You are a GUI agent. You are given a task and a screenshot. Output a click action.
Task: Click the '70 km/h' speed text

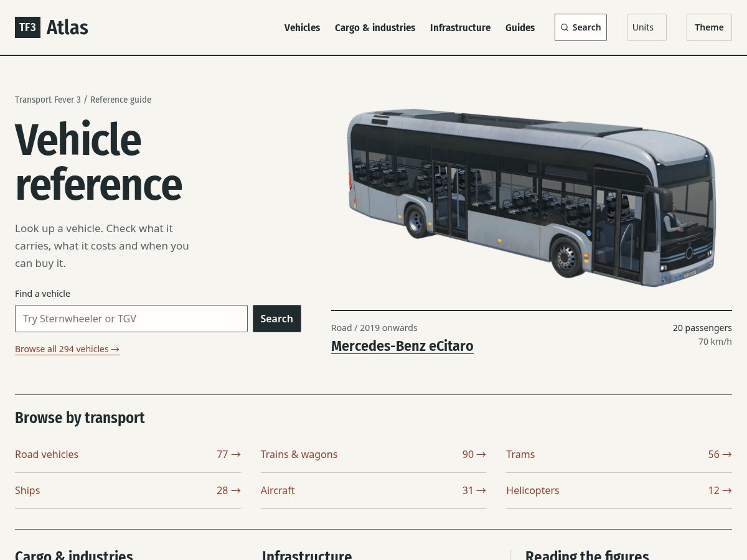pyautogui.click(x=715, y=342)
